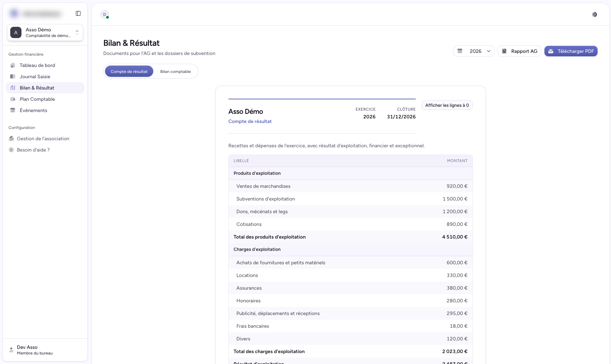Click the MONTANT column header

coord(457,161)
